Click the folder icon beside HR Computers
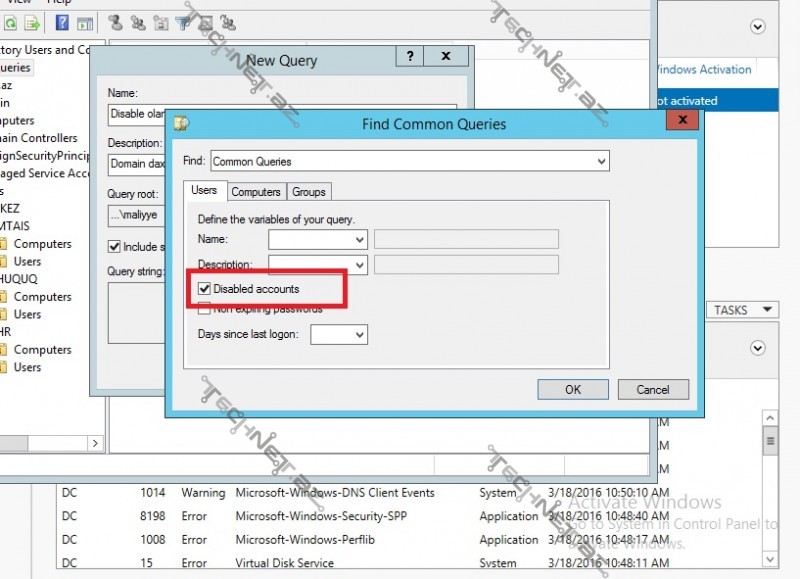The image size is (800, 579). (x=3, y=350)
